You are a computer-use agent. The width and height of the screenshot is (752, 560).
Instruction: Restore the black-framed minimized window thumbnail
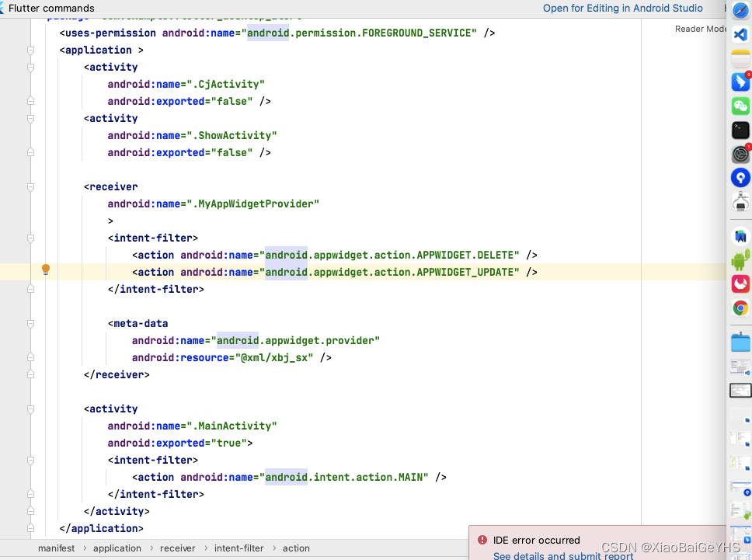pyautogui.click(x=740, y=390)
